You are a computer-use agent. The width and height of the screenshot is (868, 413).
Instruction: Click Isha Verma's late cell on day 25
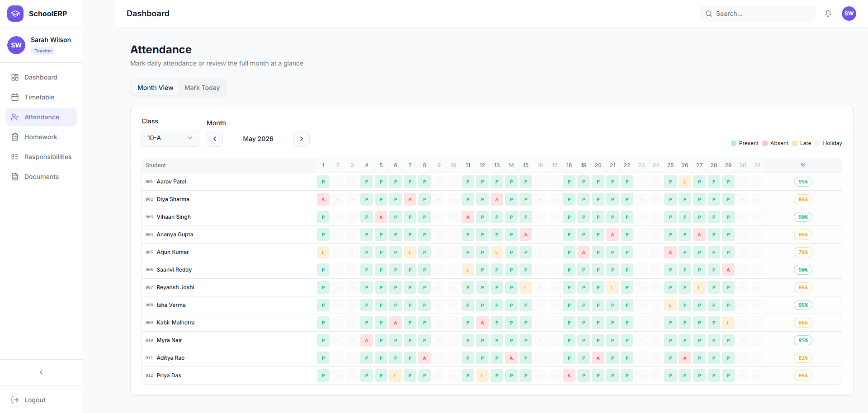point(670,305)
